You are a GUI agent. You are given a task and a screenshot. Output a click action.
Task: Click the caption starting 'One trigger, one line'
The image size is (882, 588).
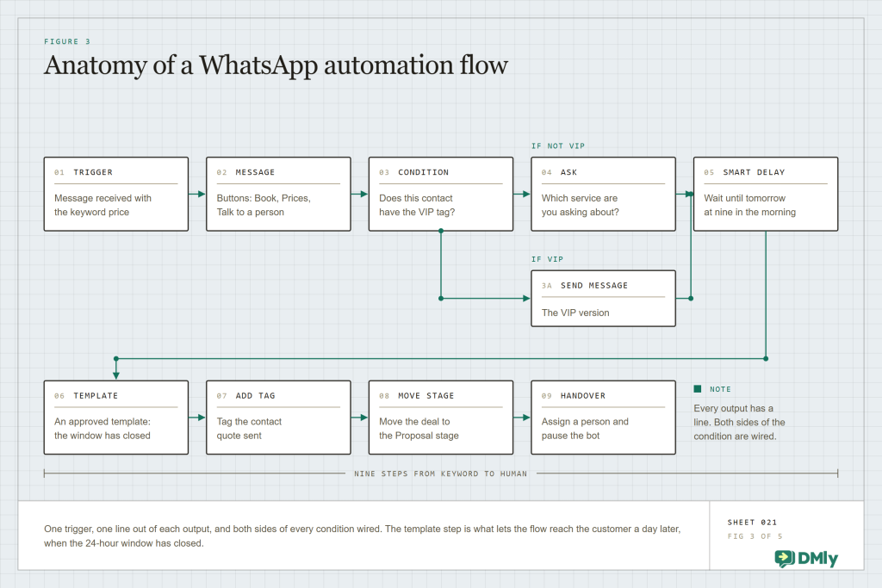pyautogui.click(x=363, y=535)
